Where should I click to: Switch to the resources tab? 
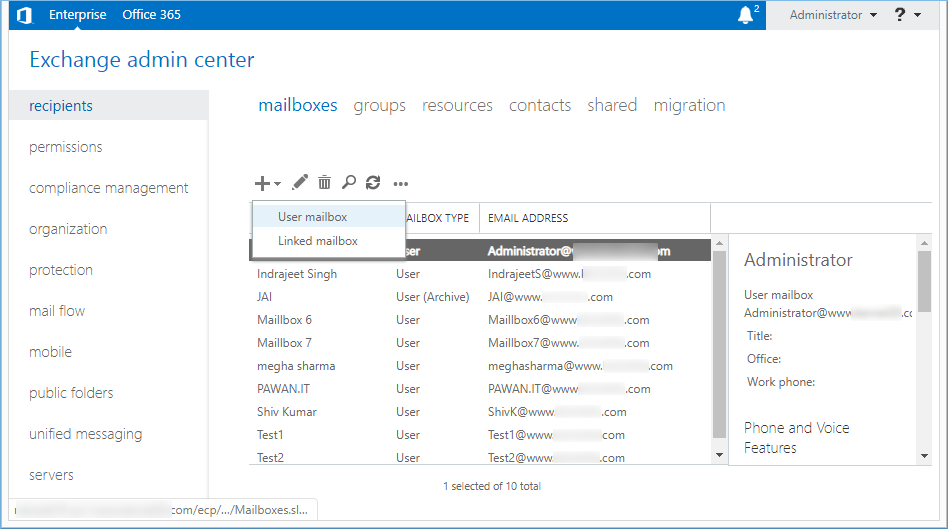tap(457, 105)
